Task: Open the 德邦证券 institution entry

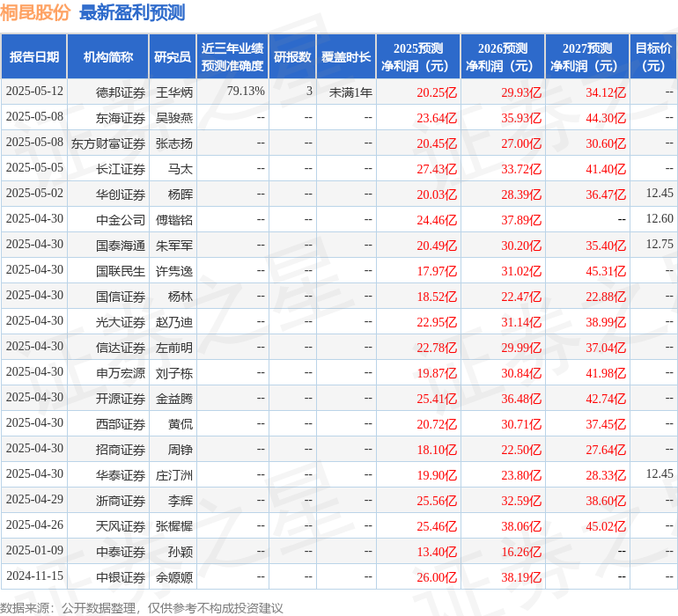Action: click(x=121, y=92)
